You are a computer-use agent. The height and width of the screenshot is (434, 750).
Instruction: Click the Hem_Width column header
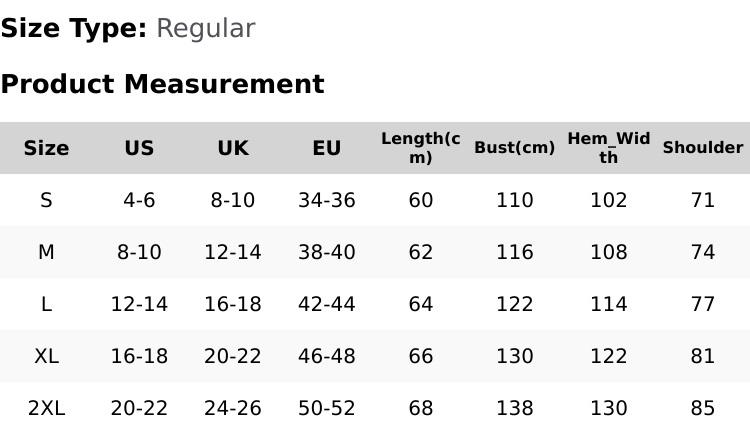pos(608,148)
